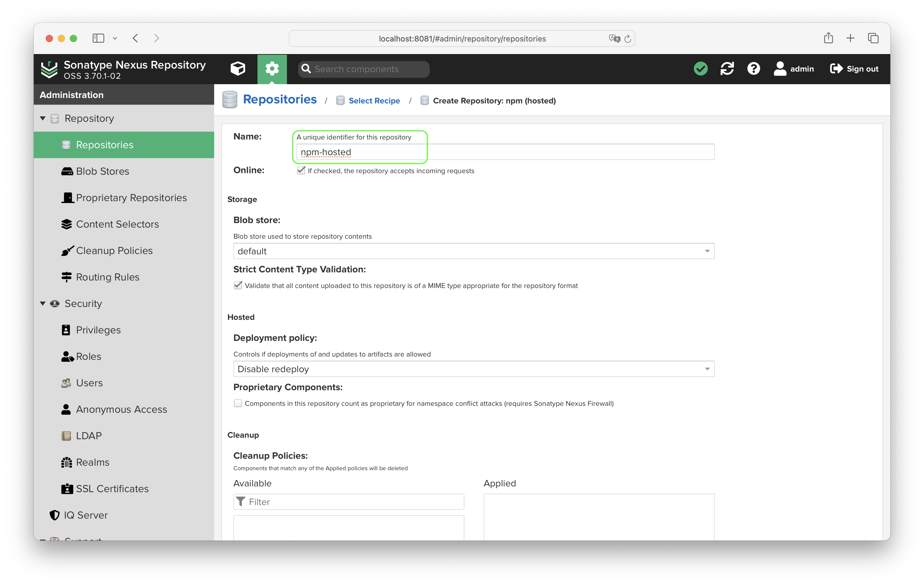Click the Security shield icon in sidebar

(55, 304)
